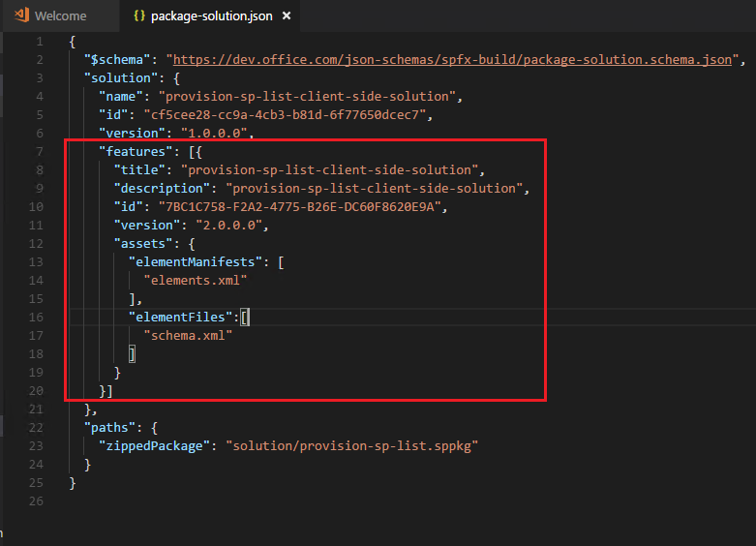Screen dimensions: 756x546
Task: Click the solution id value "cf5cee28-cc9a-4cb3-b81d-6f77650dcec7"
Action: pyautogui.click(x=285, y=115)
